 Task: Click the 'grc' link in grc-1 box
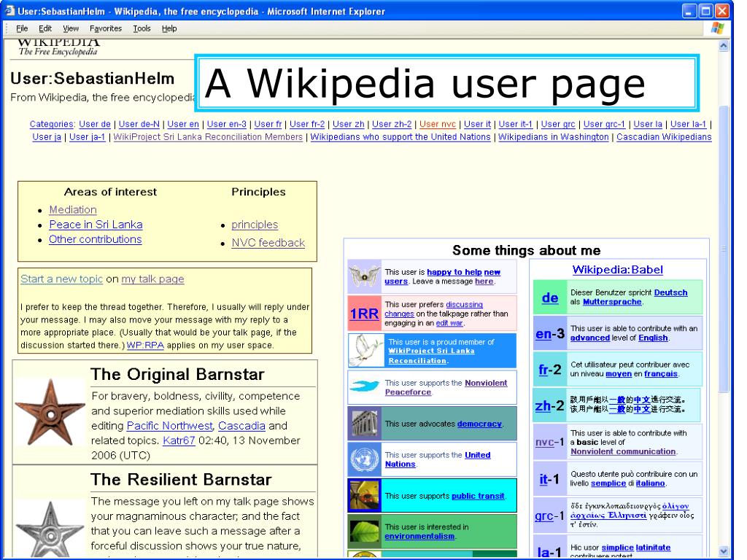coord(544,516)
